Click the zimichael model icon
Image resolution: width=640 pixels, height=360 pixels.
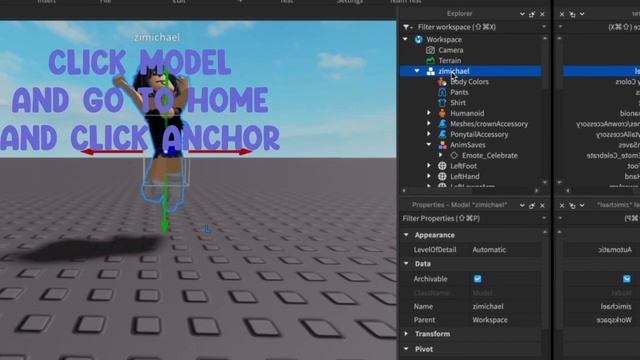coord(430,71)
